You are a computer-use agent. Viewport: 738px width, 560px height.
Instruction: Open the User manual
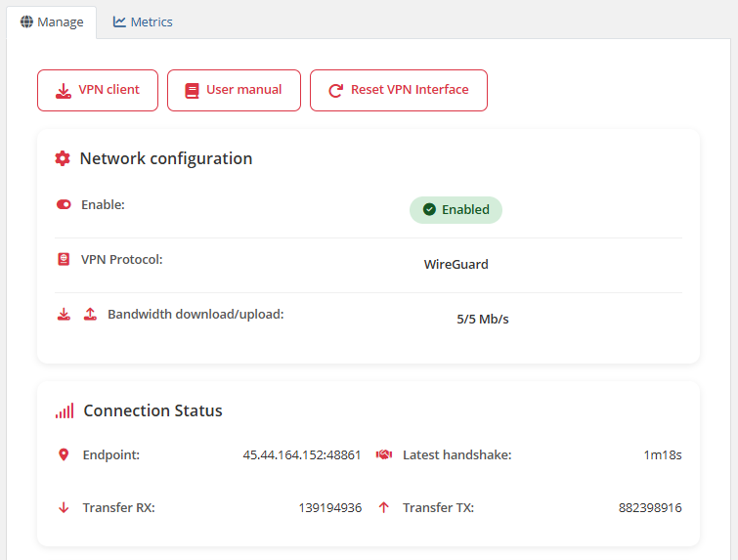pos(234,90)
